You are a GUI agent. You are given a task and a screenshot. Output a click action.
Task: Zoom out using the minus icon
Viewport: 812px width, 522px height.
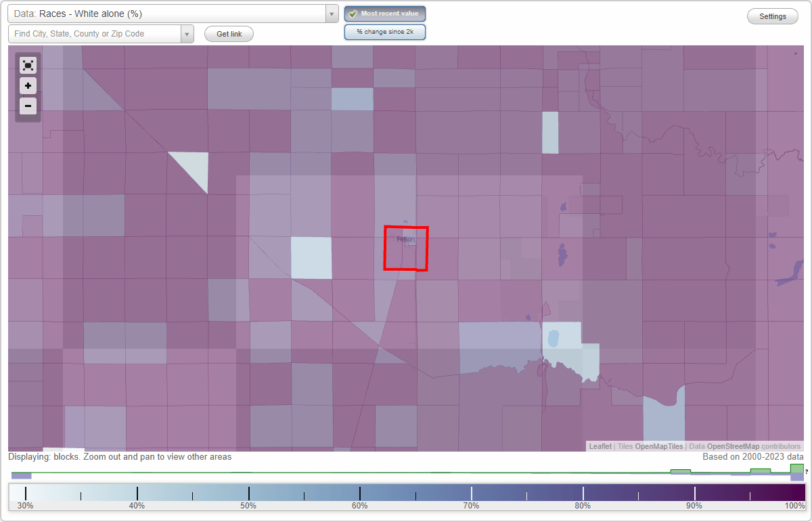[28, 106]
